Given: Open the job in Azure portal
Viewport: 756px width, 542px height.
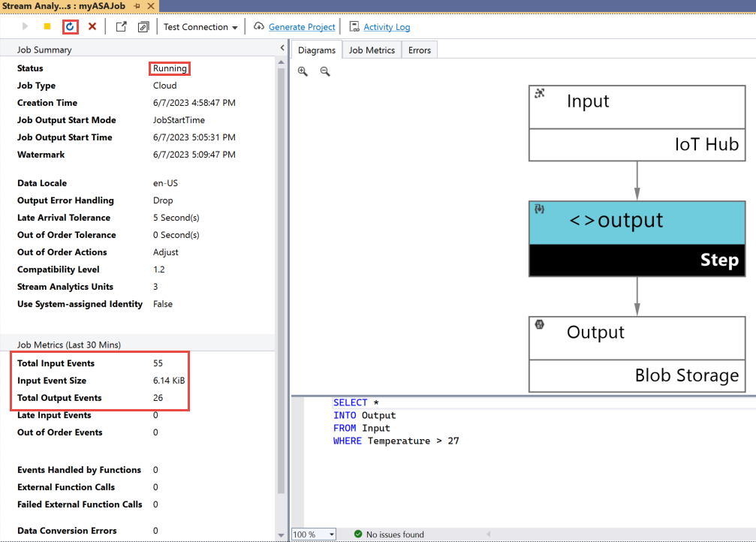Looking at the screenshot, I should (x=121, y=26).
